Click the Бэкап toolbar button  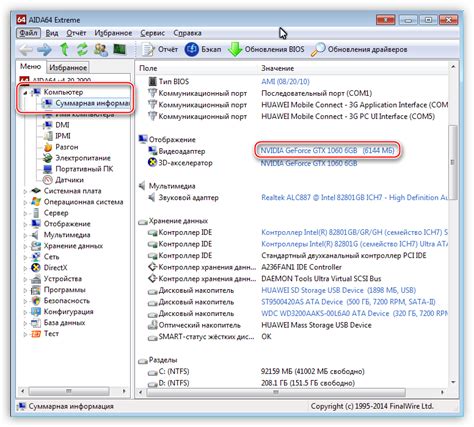click(x=203, y=50)
